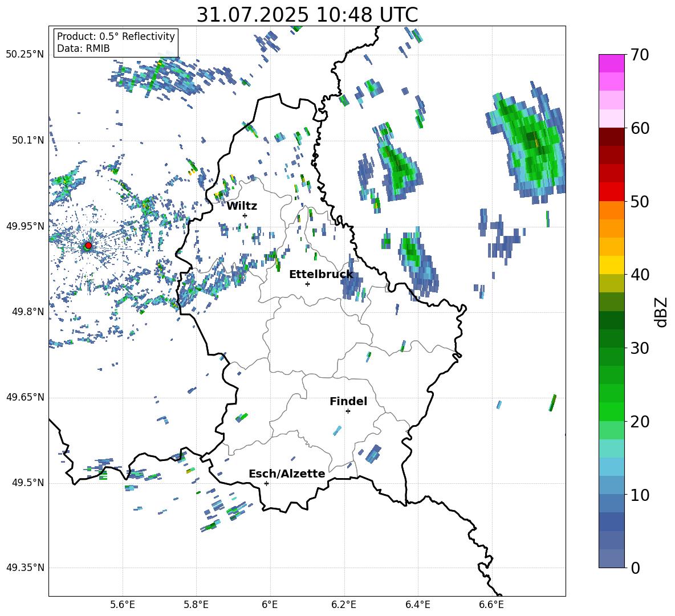Pick the yellow swatch just above 40 dBZ

tap(611, 265)
